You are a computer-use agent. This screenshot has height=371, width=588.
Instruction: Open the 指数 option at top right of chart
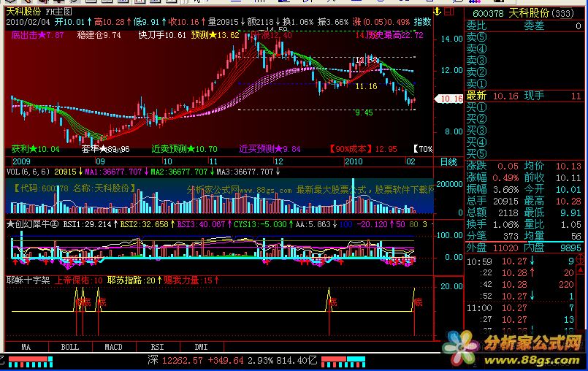[421, 22]
